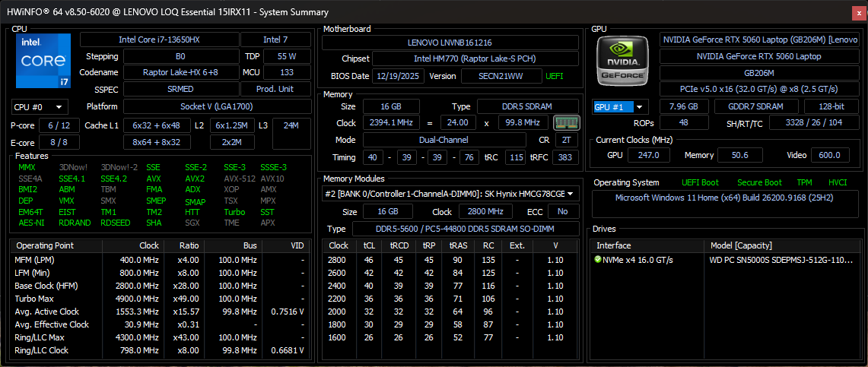The width and height of the screenshot is (868, 367).
Task: Click the ROPs 48 value
Action: 684,122
